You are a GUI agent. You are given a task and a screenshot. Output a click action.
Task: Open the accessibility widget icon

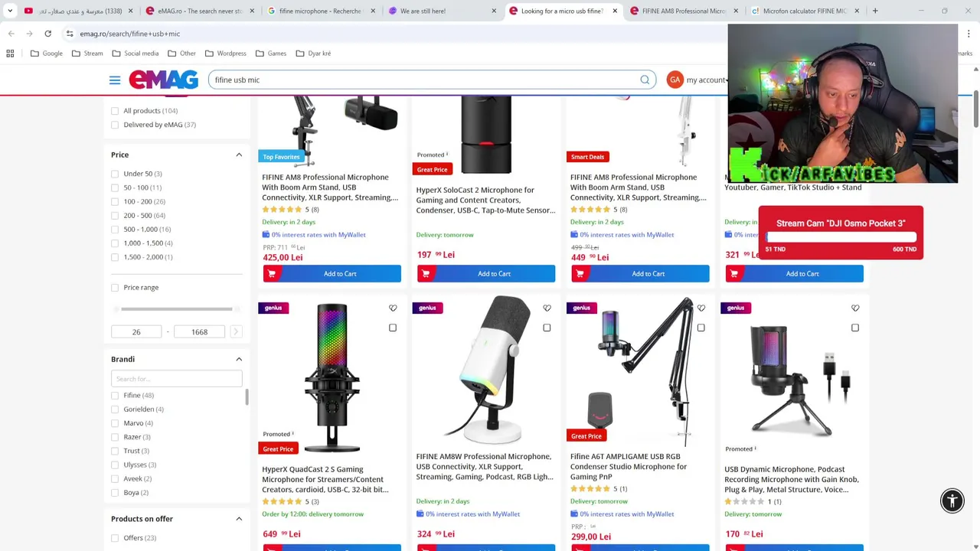coord(952,500)
